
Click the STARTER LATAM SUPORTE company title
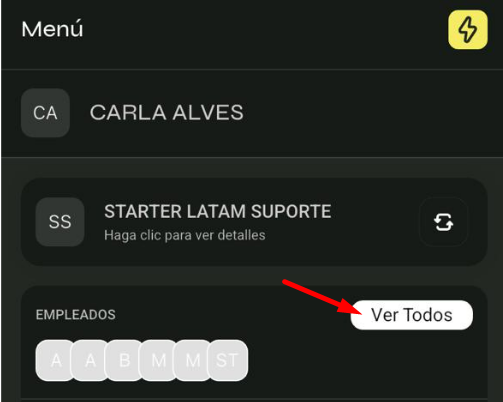tap(218, 211)
